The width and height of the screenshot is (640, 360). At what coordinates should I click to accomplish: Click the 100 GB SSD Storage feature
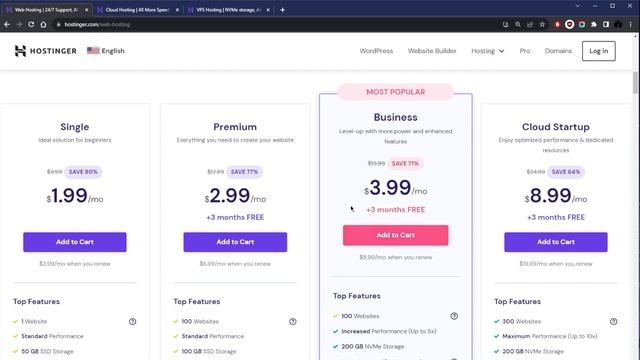click(x=209, y=351)
